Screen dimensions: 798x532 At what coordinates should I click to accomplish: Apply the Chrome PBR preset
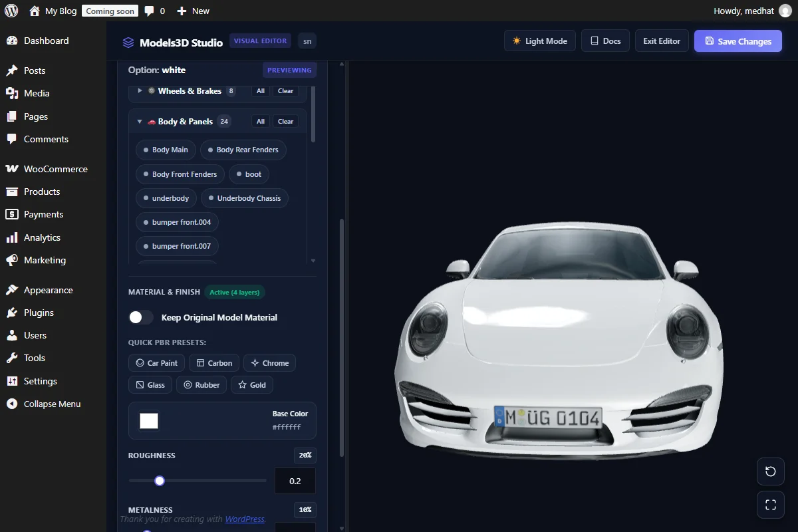[x=269, y=363]
